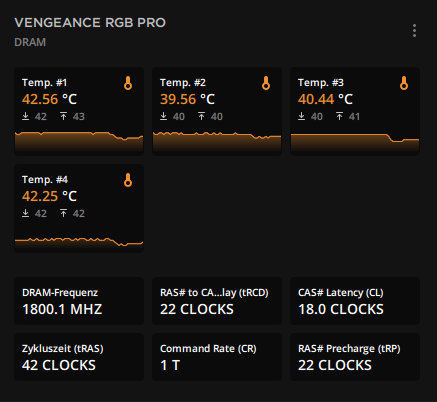Click the Temp. #3 label
The height and width of the screenshot is (402, 437).
[x=321, y=82]
